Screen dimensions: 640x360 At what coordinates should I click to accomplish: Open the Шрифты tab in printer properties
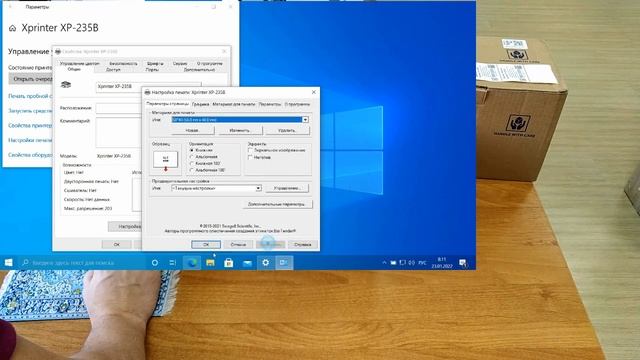[x=155, y=64]
